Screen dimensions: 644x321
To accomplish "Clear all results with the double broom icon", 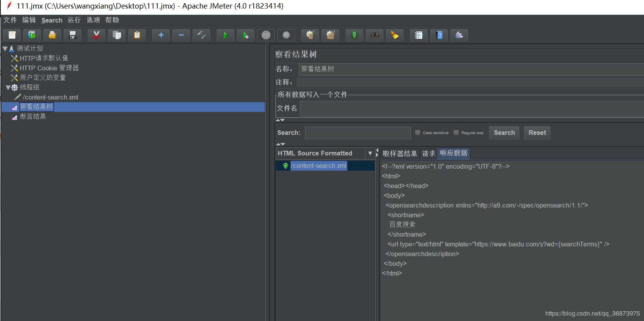I will [x=330, y=35].
